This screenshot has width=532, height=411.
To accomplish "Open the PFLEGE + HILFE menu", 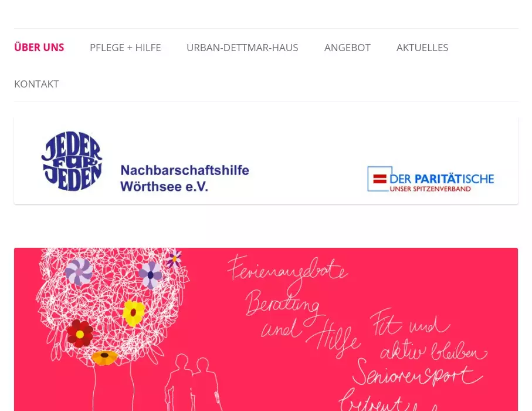I will [x=125, y=48].
